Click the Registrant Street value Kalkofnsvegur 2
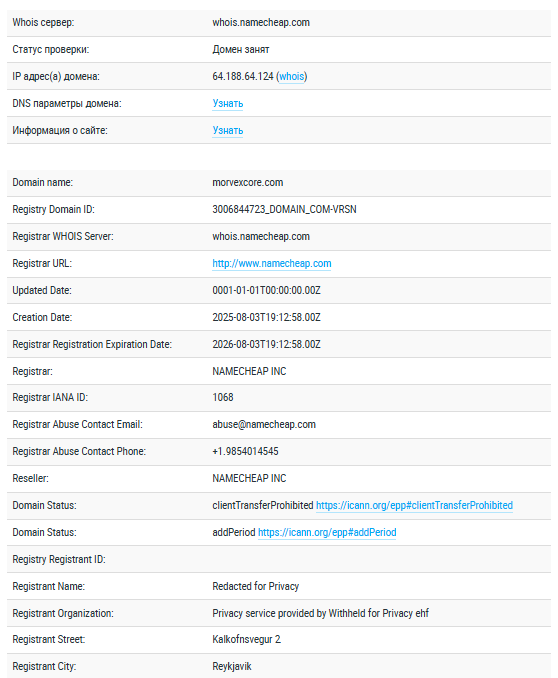Image resolution: width=558 pixels, height=678 pixels. click(247, 639)
